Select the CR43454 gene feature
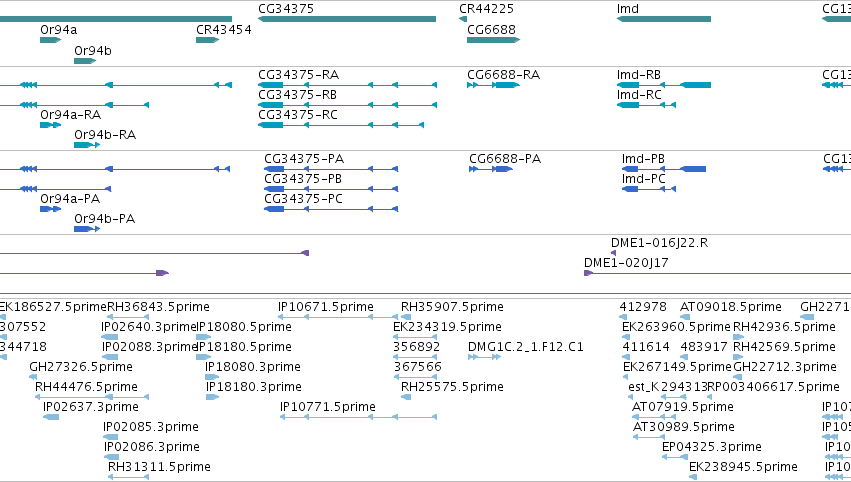This screenshot has height=482, width=851. [207, 40]
